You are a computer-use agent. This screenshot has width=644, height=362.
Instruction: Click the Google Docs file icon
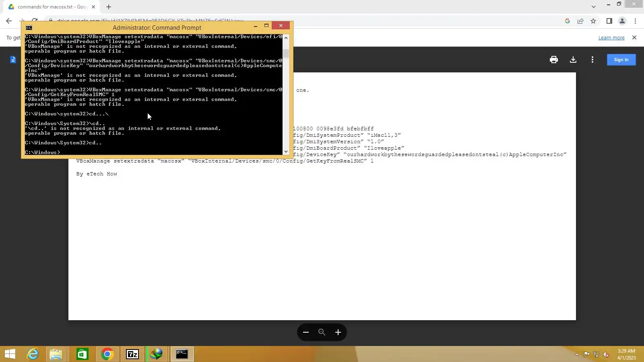(x=13, y=60)
